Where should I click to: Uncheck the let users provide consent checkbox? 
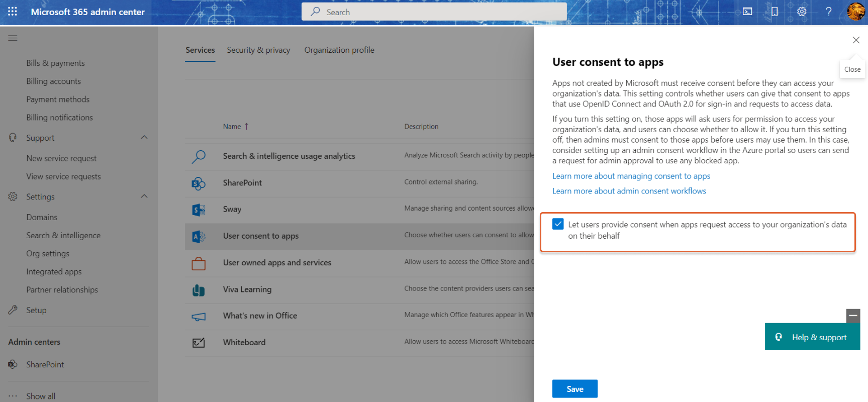click(x=558, y=224)
